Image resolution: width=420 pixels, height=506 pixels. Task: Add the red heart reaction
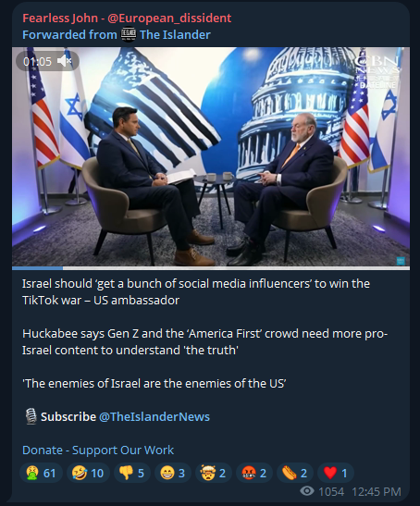(x=336, y=473)
